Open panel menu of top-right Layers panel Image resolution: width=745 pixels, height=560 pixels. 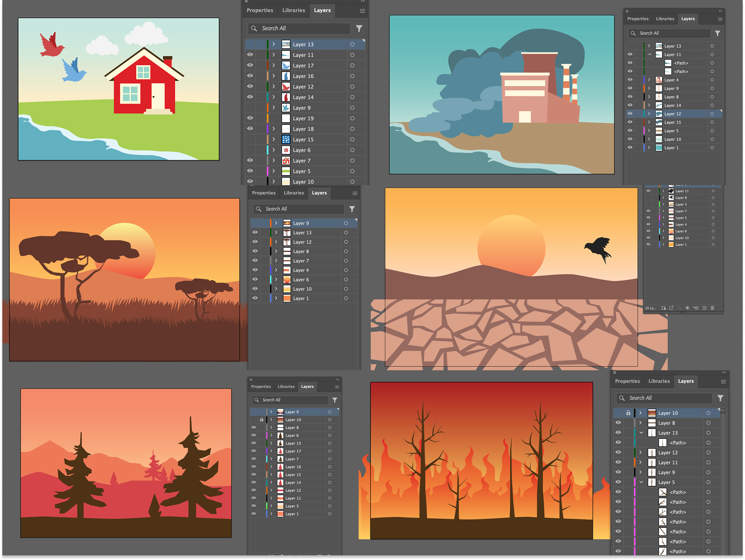tap(720, 19)
